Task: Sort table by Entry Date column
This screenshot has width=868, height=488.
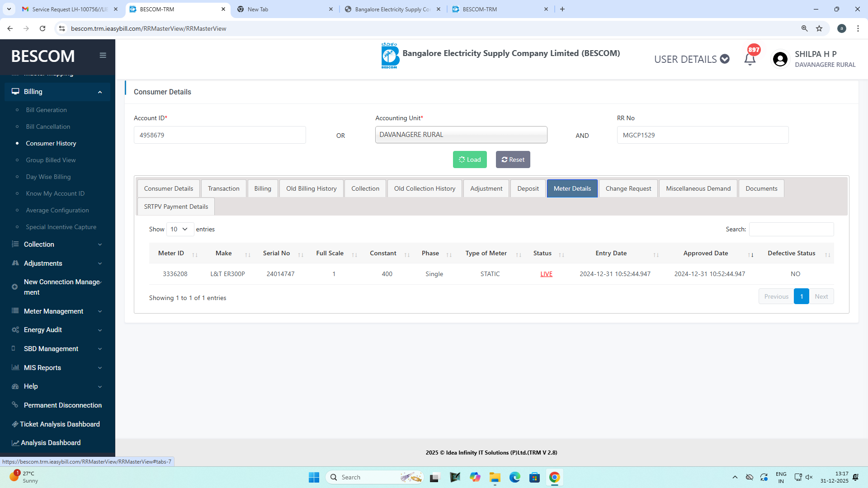Action: (611, 253)
